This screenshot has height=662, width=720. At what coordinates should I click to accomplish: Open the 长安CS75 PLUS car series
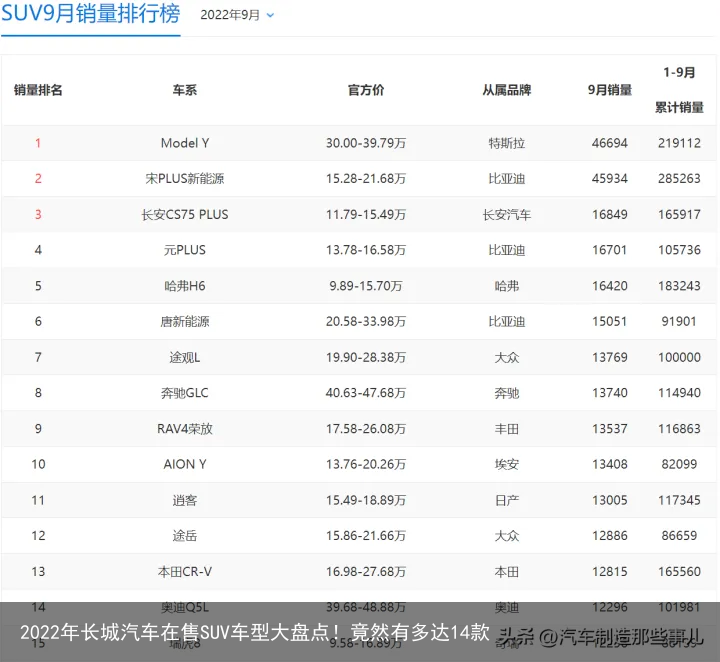point(185,214)
